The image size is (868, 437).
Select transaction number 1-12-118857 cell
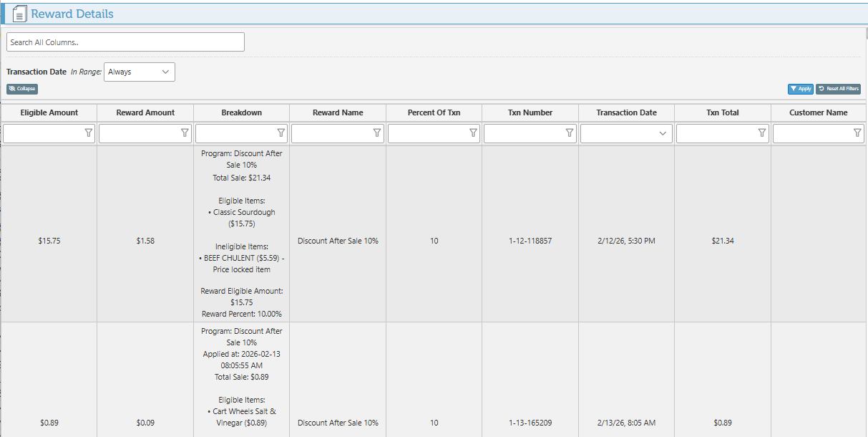[530, 241]
